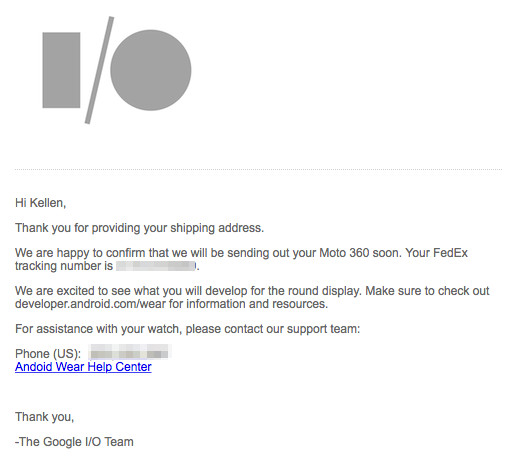Click the slash in the I/O logo
511x456 pixels.
(x=99, y=70)
